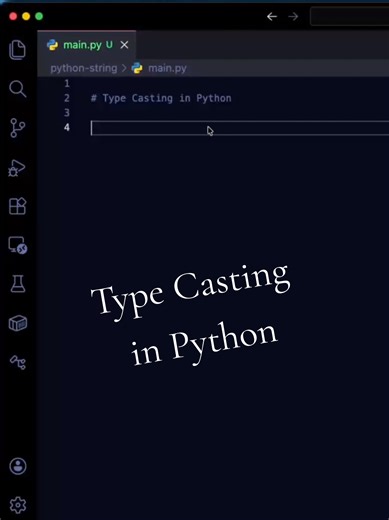This screenshot has height=520, width=389.
Task: Open the Testing flask view
Action: (x=18, y=284)
